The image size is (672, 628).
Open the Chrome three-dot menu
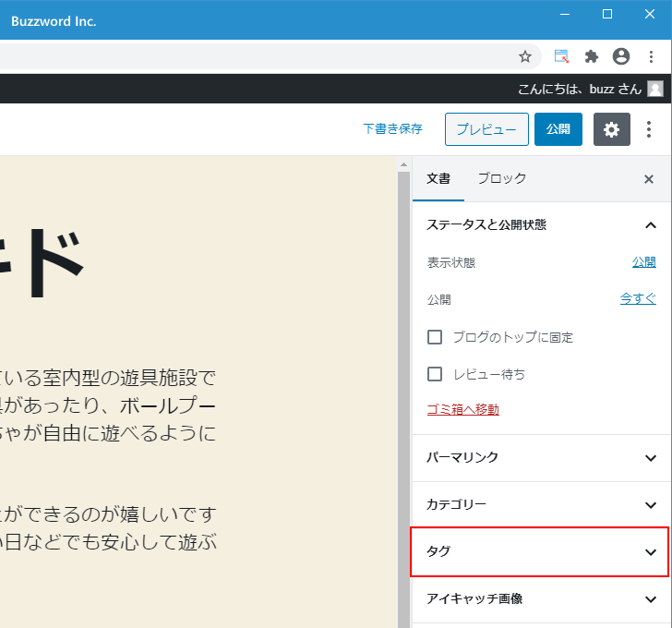point(651,56)
